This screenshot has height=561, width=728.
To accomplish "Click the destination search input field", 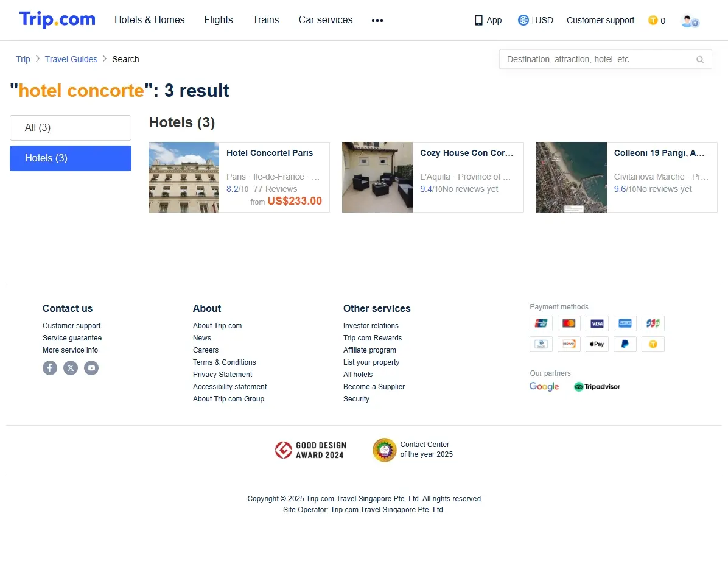I will coord(606,60).
